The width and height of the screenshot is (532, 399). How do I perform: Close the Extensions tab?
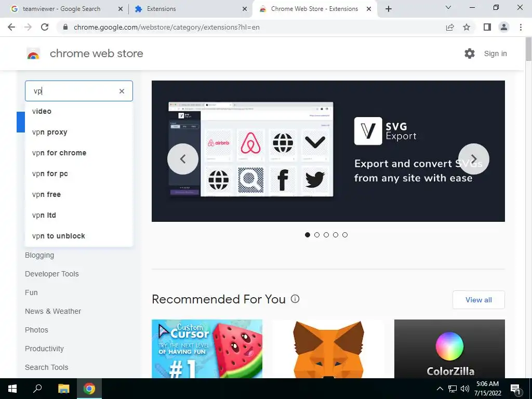pyautogui.click(x=245, y=9)
